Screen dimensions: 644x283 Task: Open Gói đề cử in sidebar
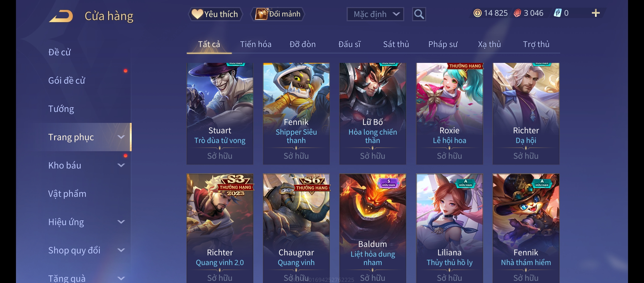click(66, 80)
